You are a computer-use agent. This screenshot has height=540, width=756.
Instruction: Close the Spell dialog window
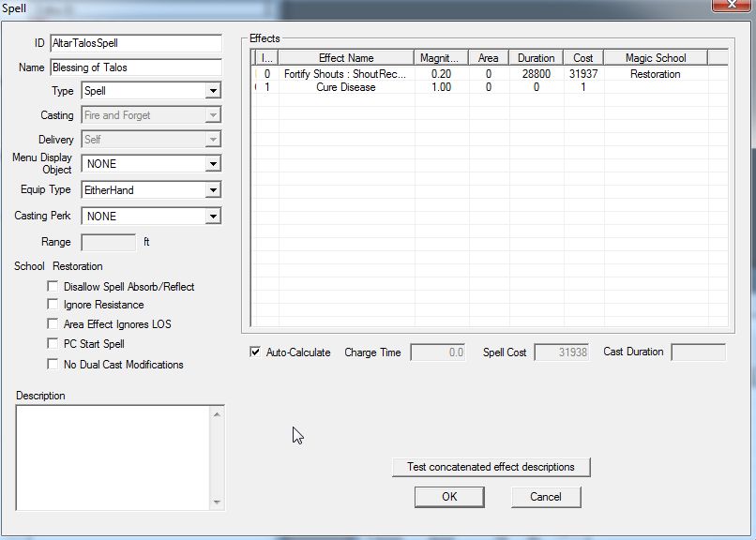732,5
